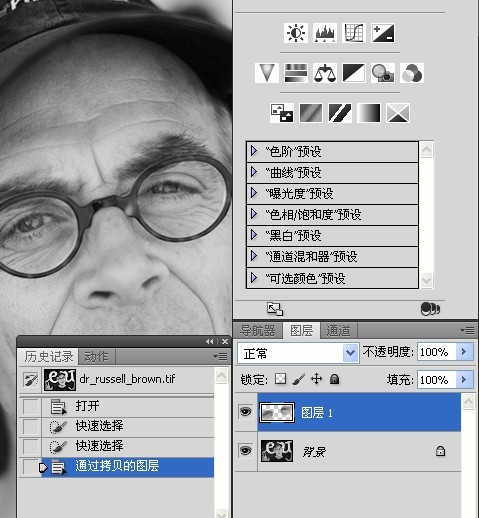
Task: Lock layer position with move icon
Action: (x=316, y=379)
